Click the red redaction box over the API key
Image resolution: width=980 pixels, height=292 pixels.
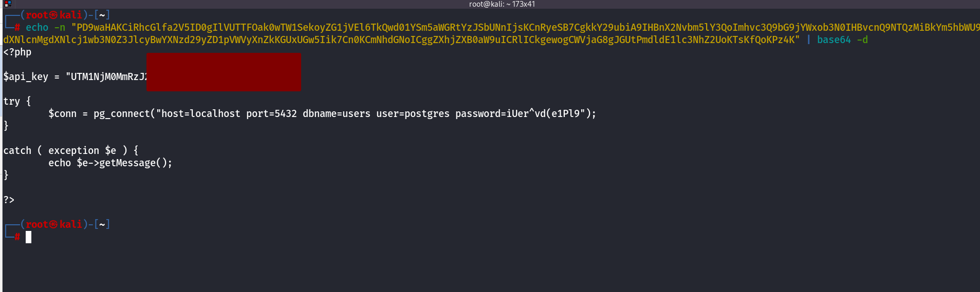224,72
